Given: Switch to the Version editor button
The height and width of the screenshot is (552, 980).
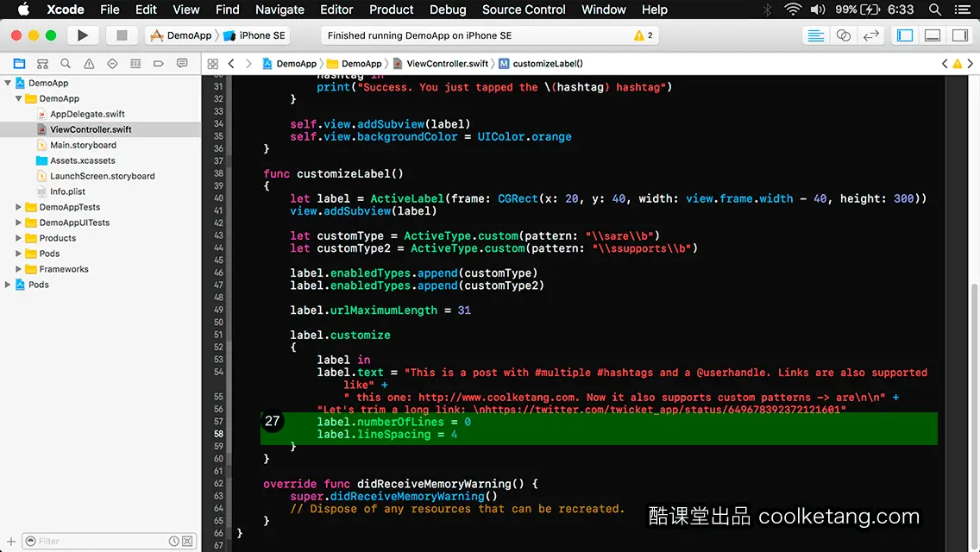Looking at the screenshot, I should coord(870,35).
